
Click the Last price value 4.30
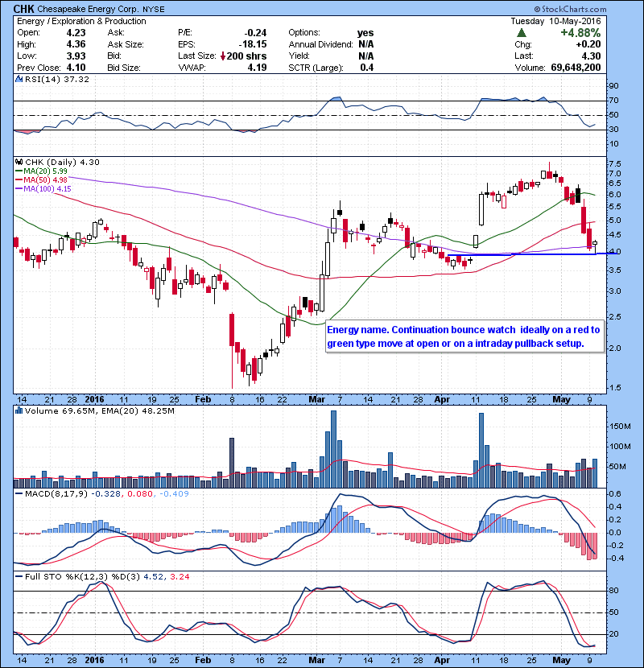coord(591,56)
